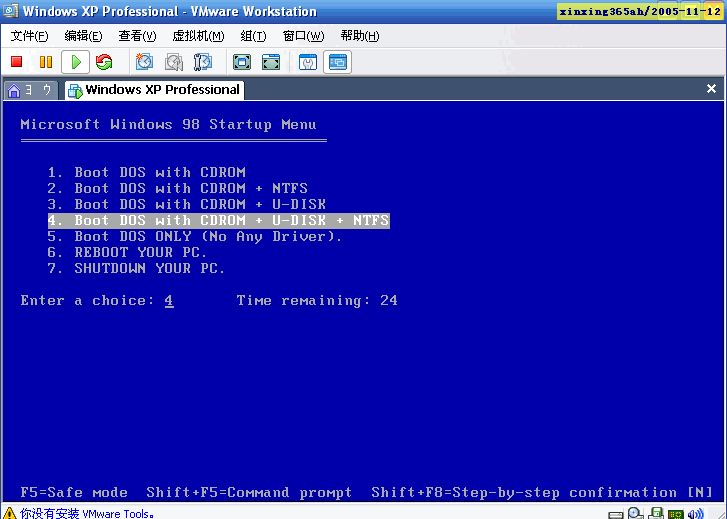This screenshot has width=727, height=519.
Task: Open the 窗口(W) menu
Action: click(x=303, y=36)
